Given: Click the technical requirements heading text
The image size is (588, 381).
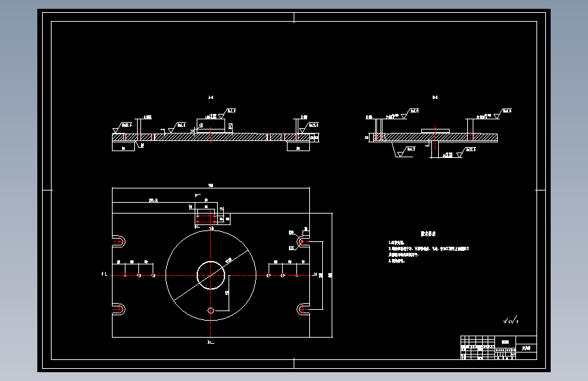Looking at the screenshot, I should (428, 234).
